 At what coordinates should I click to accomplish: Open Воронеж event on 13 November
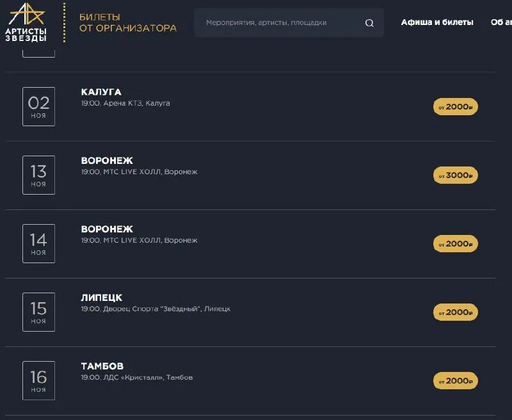tap(107, 161)
